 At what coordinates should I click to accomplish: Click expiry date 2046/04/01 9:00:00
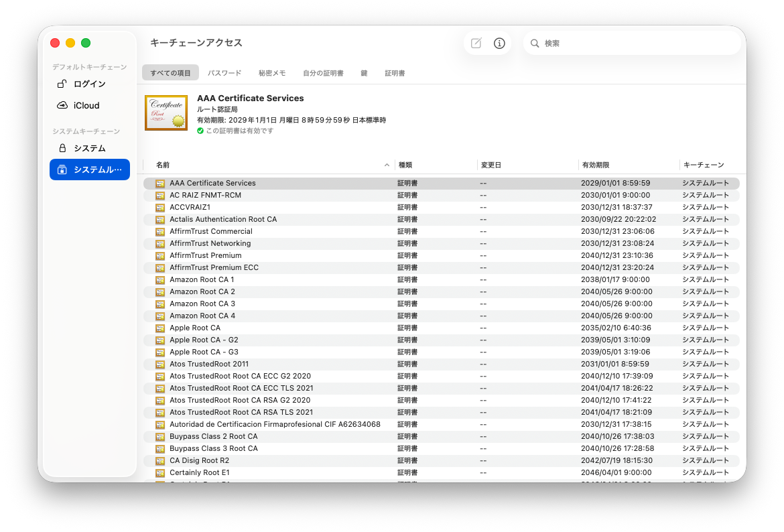pyautogui.click(x=616, y=472)
